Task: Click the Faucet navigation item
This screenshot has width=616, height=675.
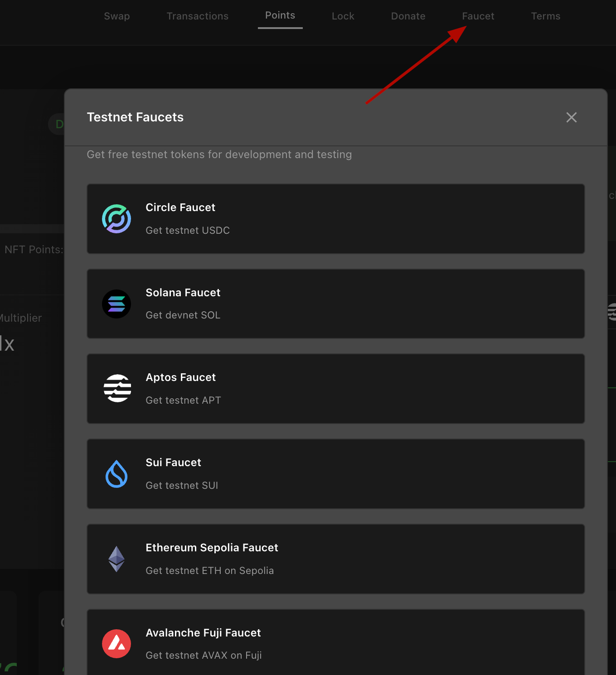Action: pos(478,16)
